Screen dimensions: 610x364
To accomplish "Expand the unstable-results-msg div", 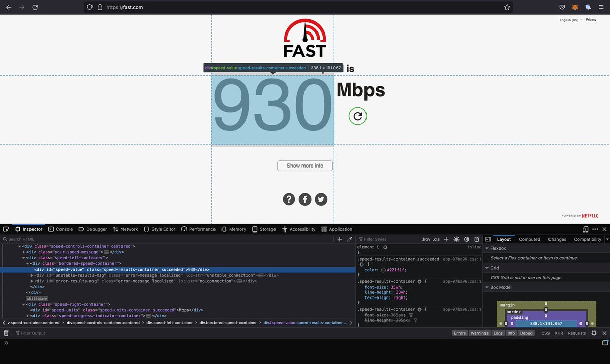I will (32, 275).
